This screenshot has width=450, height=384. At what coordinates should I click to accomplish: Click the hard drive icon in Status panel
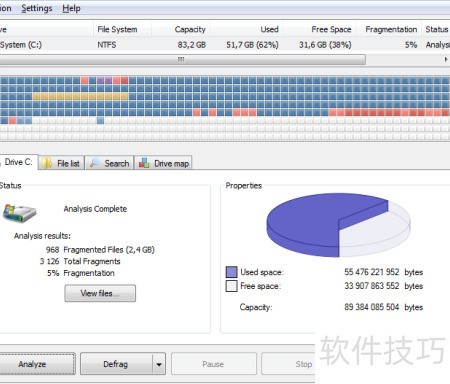[19, 213]
